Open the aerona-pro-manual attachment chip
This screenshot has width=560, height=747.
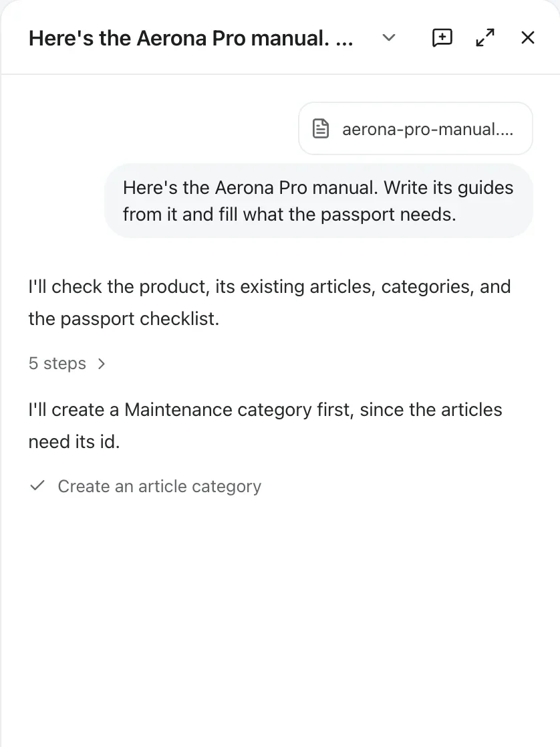(x=415, y=128)
